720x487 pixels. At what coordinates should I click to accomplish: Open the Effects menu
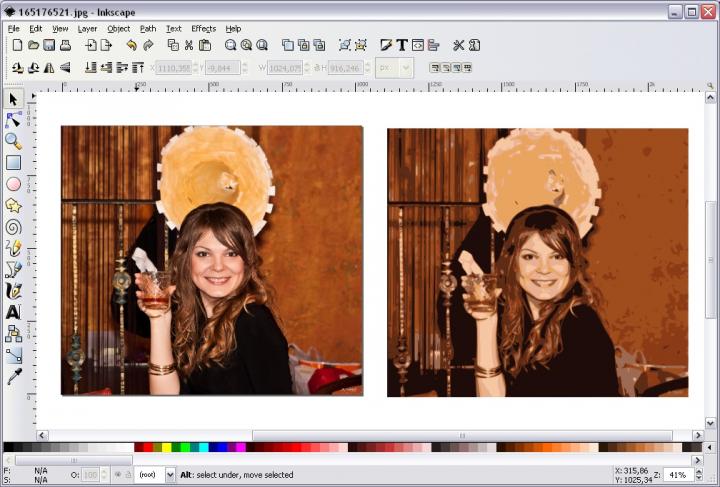pos(203,29)
